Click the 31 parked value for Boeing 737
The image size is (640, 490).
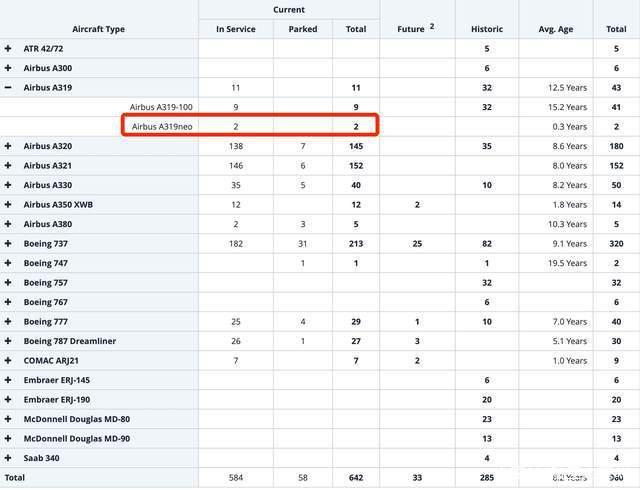tap(302, 244)
